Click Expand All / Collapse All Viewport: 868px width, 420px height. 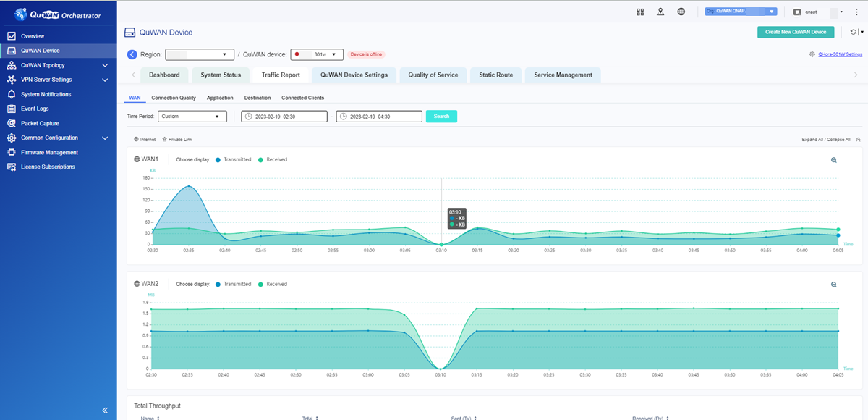tap(825, 139)
